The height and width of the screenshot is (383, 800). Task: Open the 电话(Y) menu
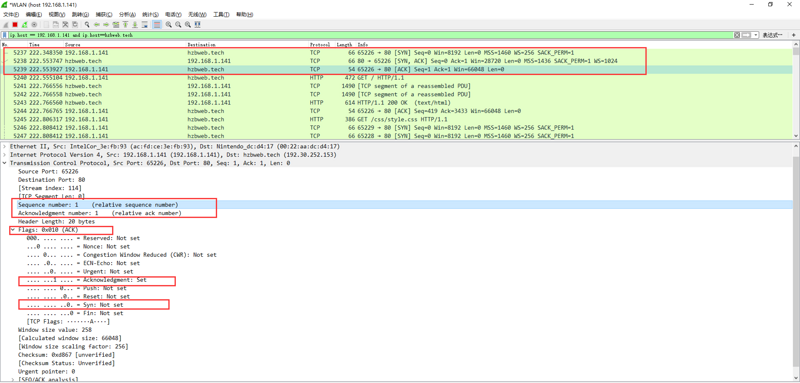point(173,14)
